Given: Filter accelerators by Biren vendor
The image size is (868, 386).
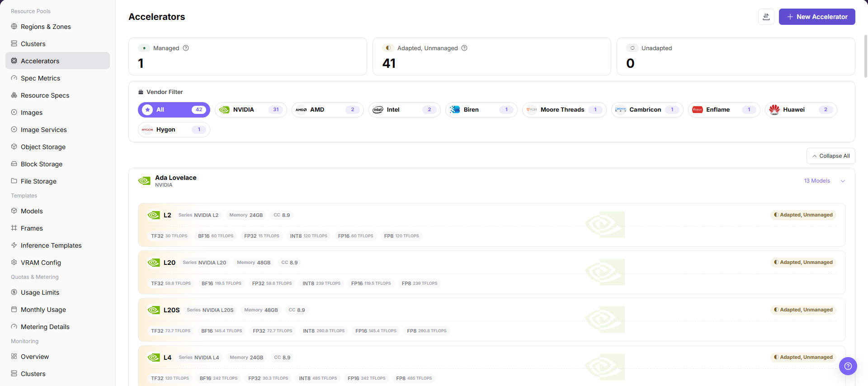Looking at the screenshot, I should pyautogui.click(x=481, y=110).
